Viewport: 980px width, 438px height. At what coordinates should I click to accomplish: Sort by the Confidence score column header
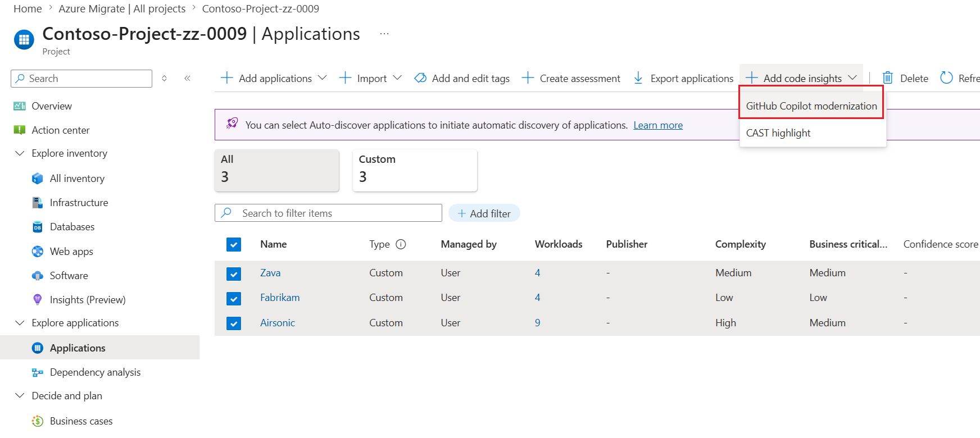click(941, 244)
